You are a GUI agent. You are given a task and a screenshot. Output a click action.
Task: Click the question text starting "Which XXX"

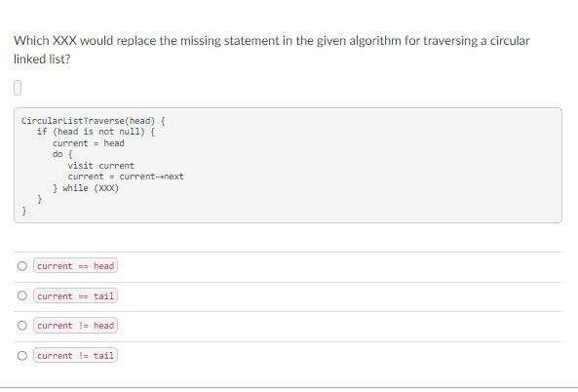tap(272, 40)
